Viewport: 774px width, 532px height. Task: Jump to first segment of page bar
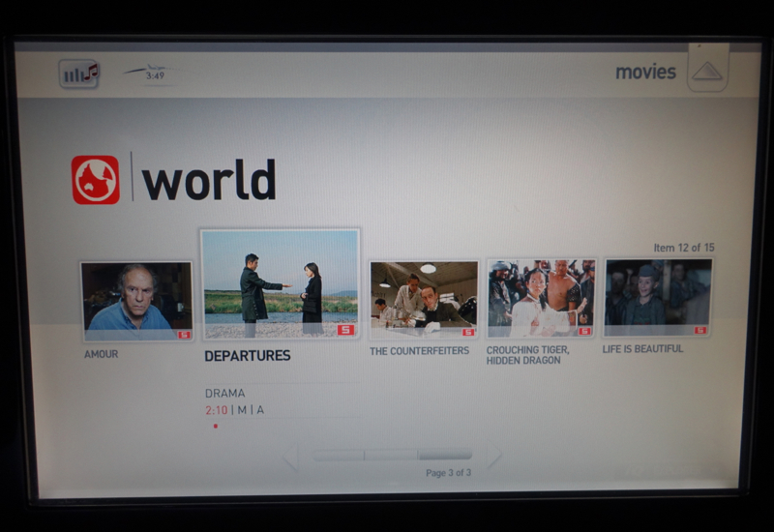338,455
